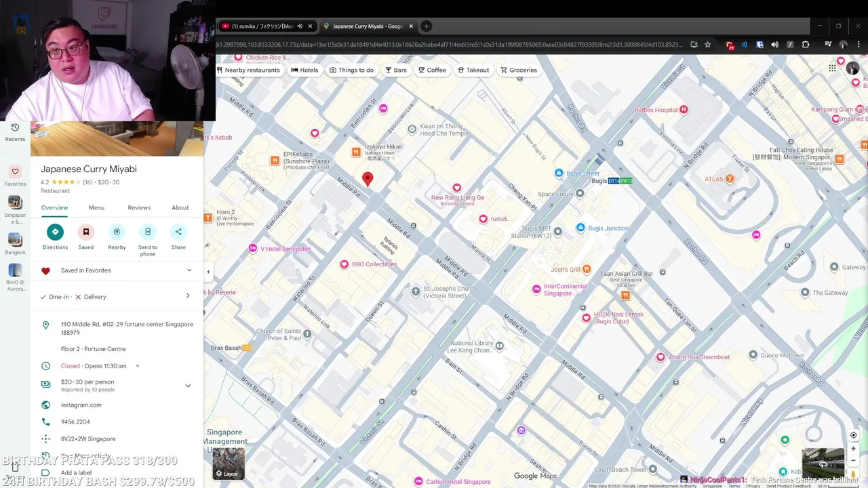Open the Google account avatar on map
This screenshot has height=488, width=868.
852,69
